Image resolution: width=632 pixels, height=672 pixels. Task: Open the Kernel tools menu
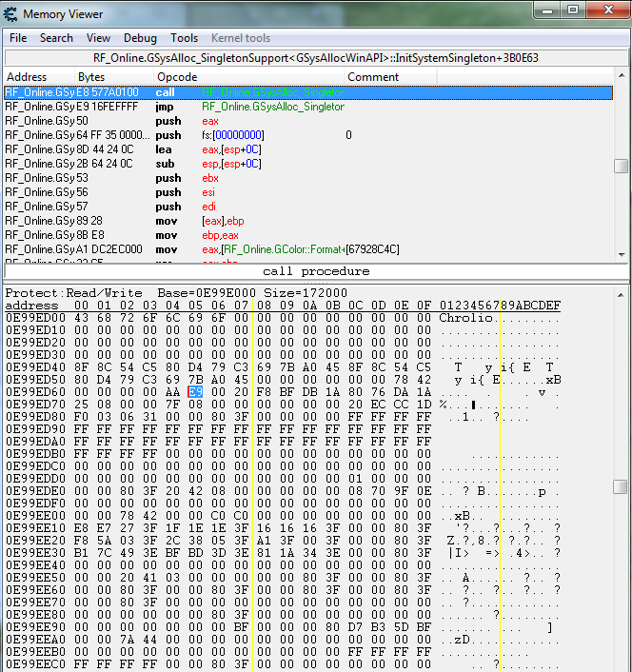click(241, 38)
